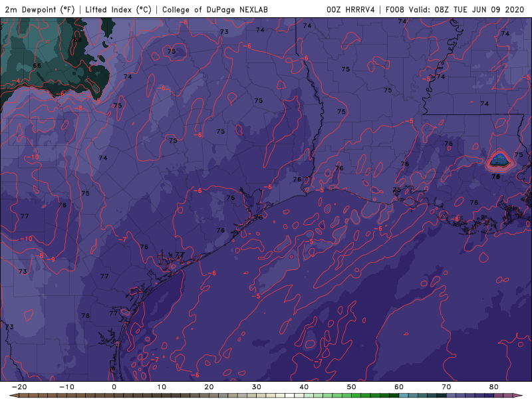Click the small dewpoint bullseye with concentric red contours
The width and height of the screenshot is (532, 399).
click(499, 160)
